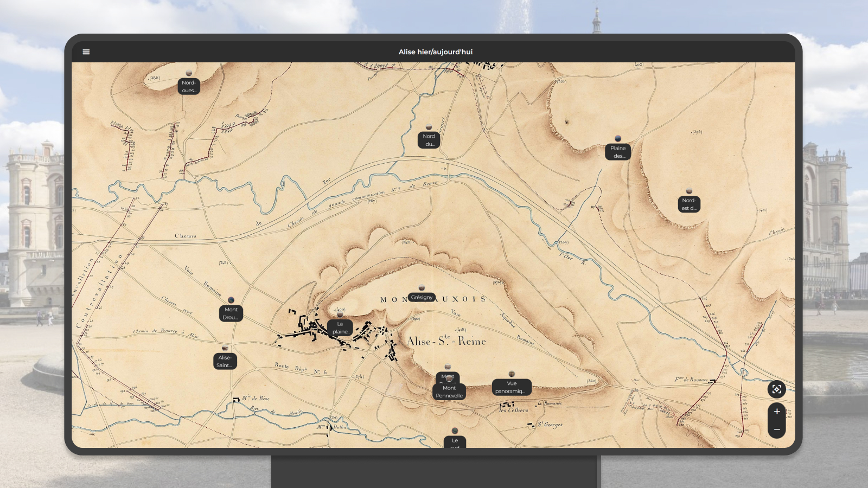The width and height of the screenshot is (868, 488).
Task: Select the "La plaine.." marker
Action: pyautogui.click(x=340, y=328)
